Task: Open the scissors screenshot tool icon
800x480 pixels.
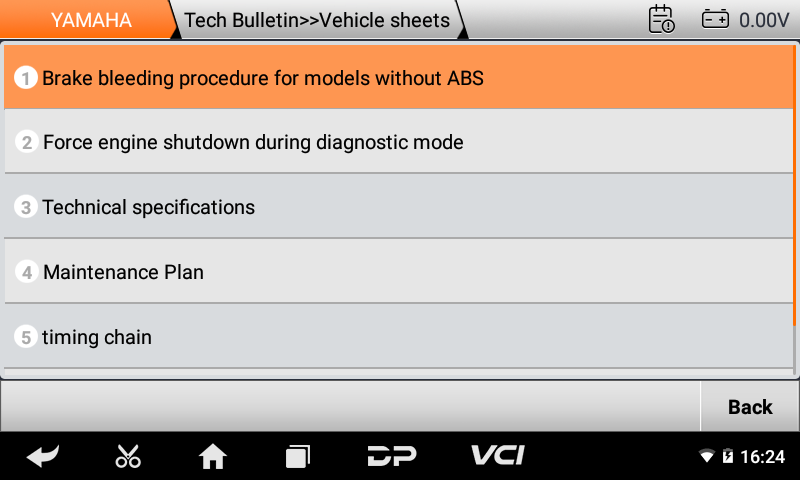Action: [x=128, y=456]
